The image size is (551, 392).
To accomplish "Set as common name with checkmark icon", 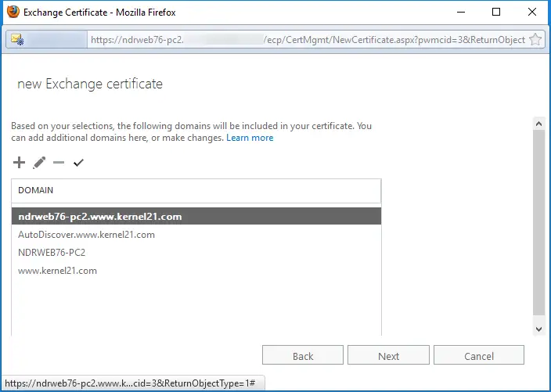I will tap(79, 163).
